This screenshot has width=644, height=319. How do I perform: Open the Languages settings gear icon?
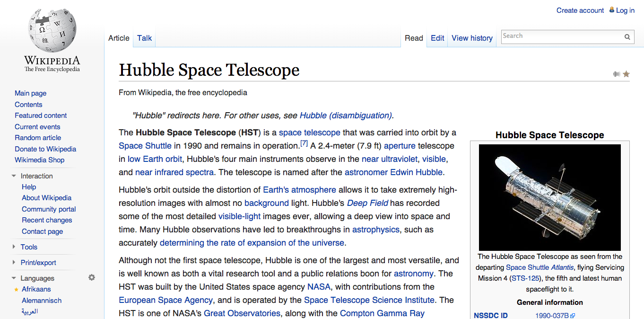[x=92, y=278]
